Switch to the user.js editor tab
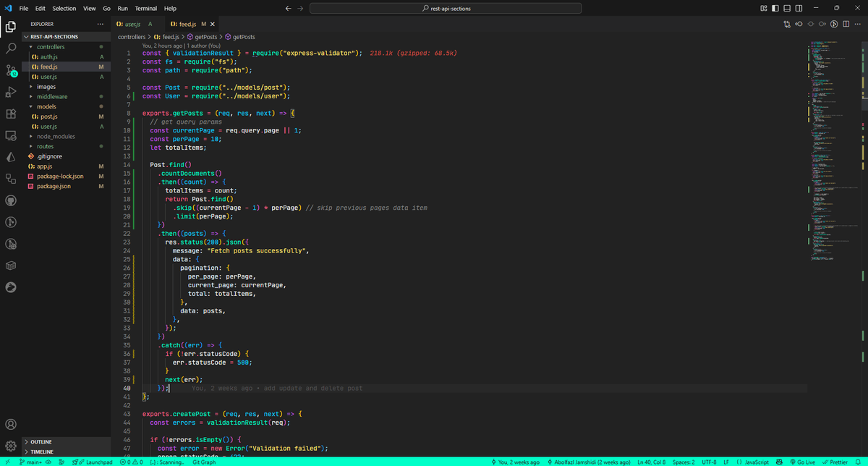Image resolution: width=868 pixels, height=466 pixels. 133,24
